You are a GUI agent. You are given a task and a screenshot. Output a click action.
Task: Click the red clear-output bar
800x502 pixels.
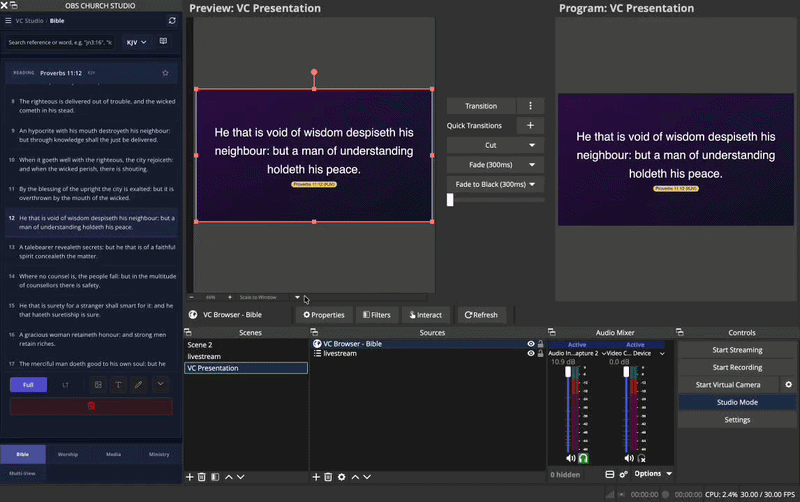point(91,406)
